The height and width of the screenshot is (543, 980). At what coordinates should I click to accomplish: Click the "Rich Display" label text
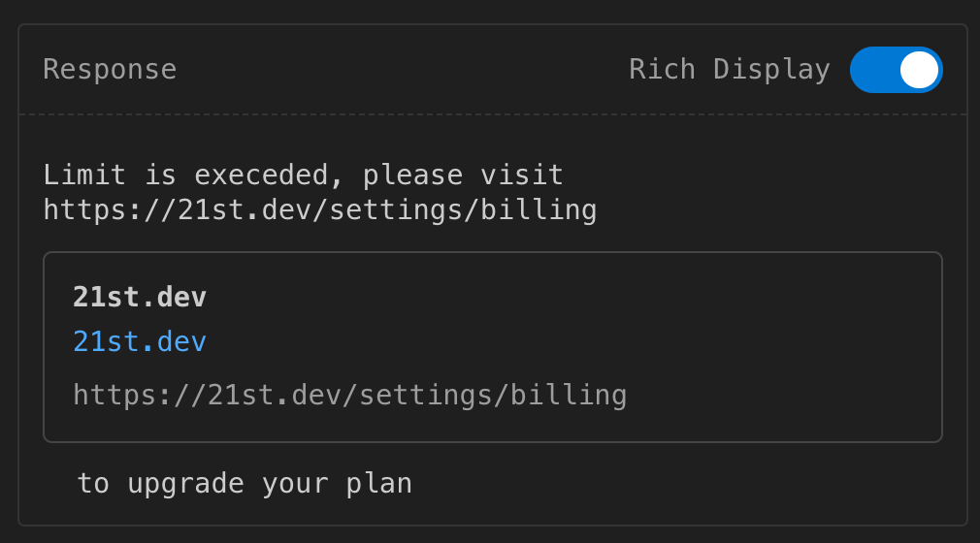point(729,70)
